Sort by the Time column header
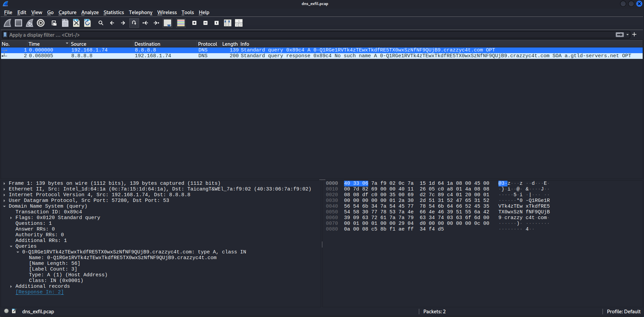 (x=48, y=44)
